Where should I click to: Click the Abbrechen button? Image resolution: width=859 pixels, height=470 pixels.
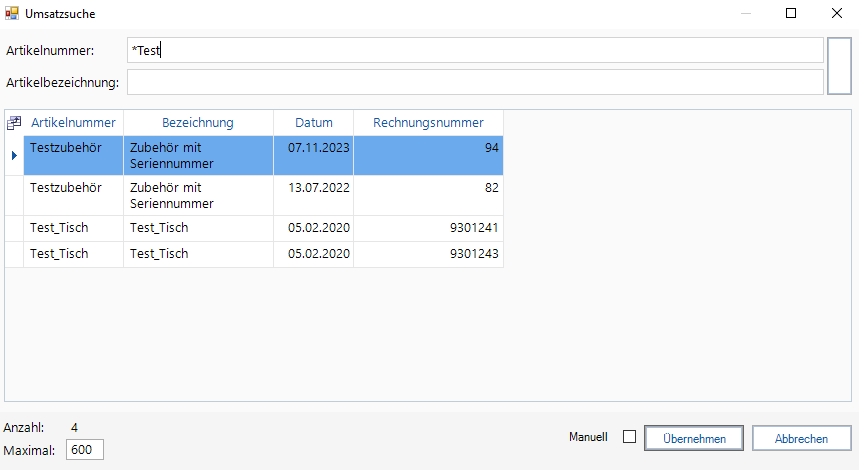coord(801,439)
